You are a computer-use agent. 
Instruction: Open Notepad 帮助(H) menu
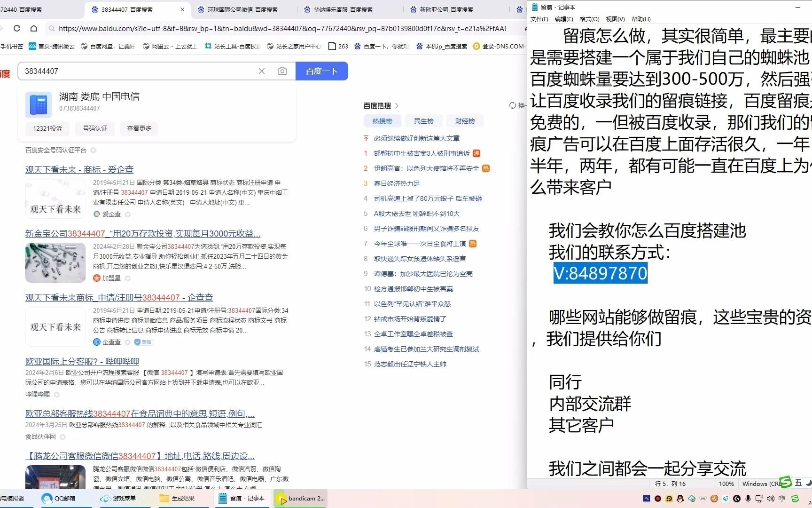[641, 19]
